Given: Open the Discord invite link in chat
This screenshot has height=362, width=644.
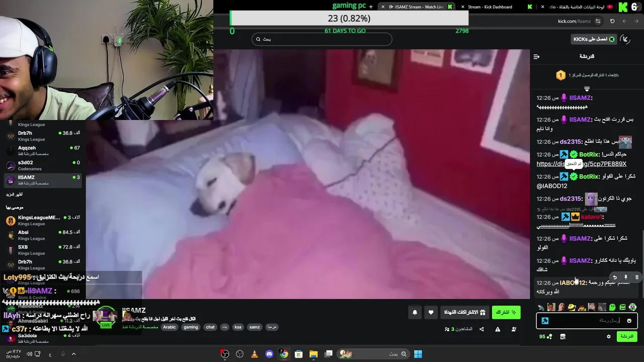Looking at the screenshot, I should tap(581, 164).
